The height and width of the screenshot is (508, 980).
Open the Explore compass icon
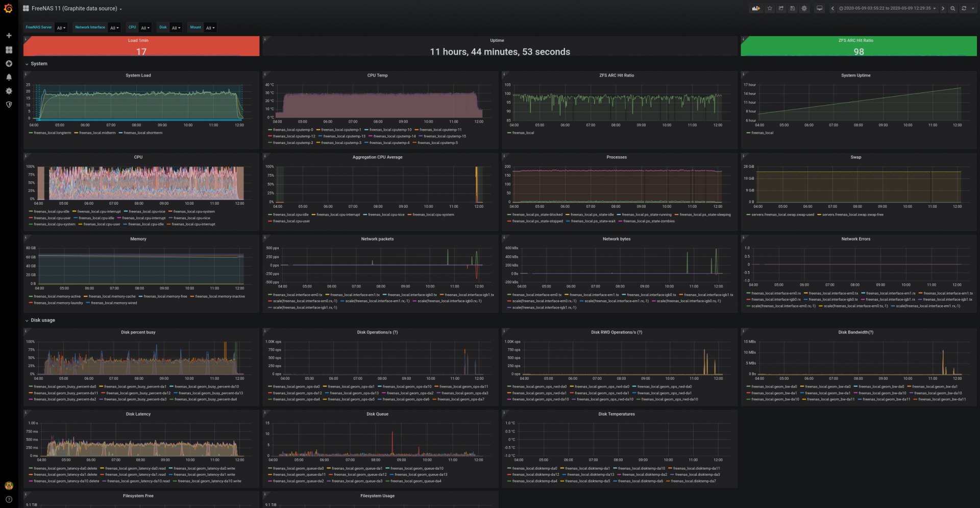pyautogui.click(x=9, y=64)
